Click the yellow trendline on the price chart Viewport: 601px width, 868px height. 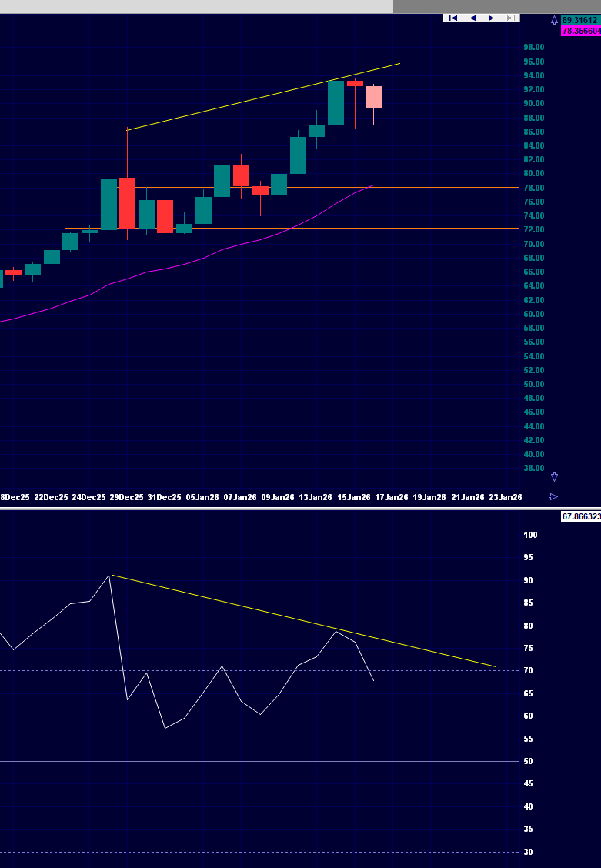(x=263, y=97)
